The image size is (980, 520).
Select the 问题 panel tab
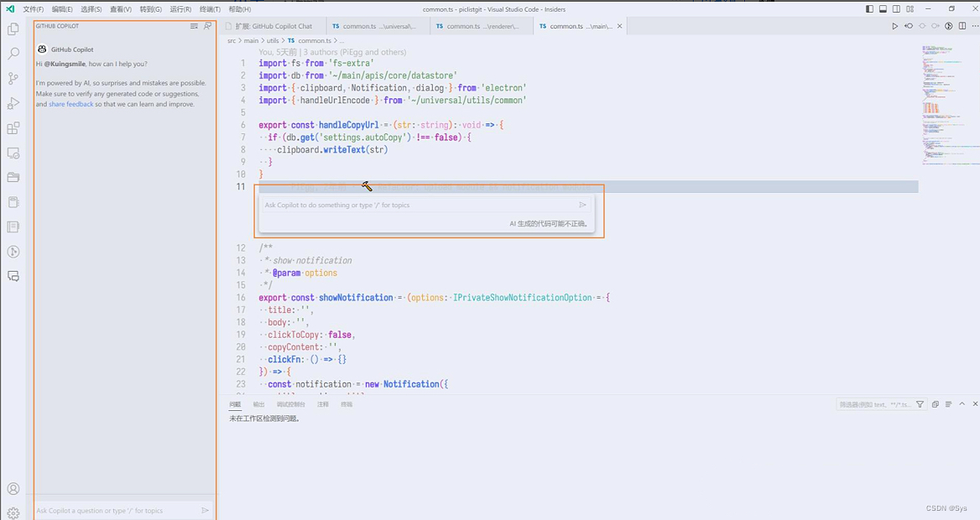[235, 404]
